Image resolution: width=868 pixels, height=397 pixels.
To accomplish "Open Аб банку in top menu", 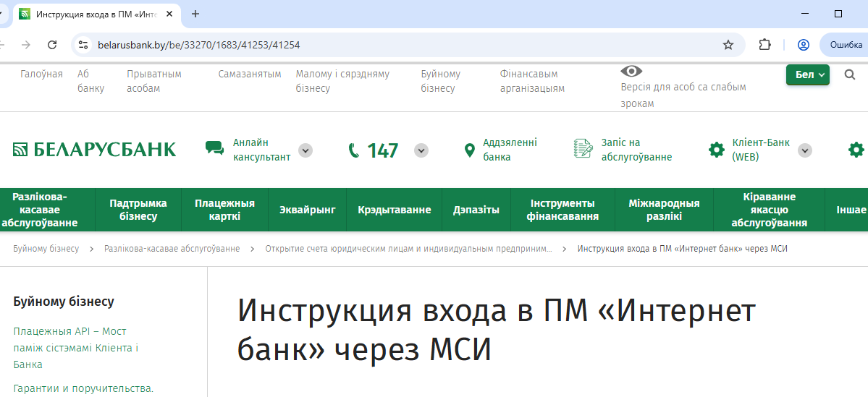I will coord(90,81).
